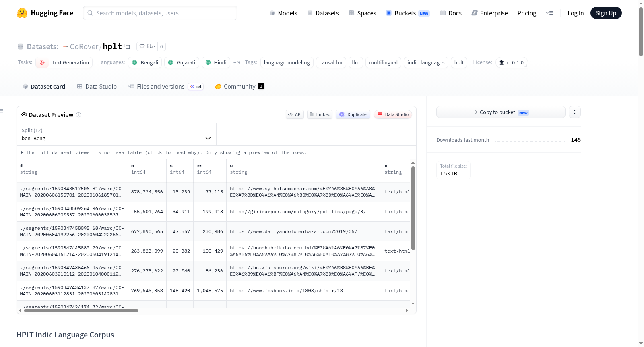Click the cell value 878,724,556

[x=147, y=192]
